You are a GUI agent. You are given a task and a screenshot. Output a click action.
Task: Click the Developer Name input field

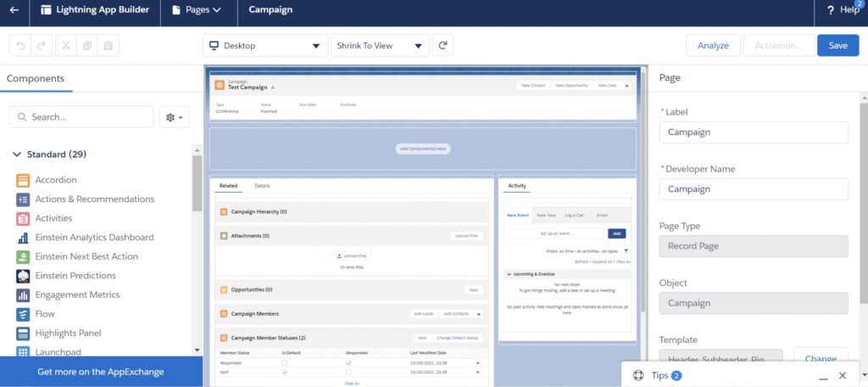tap(754, 189)
